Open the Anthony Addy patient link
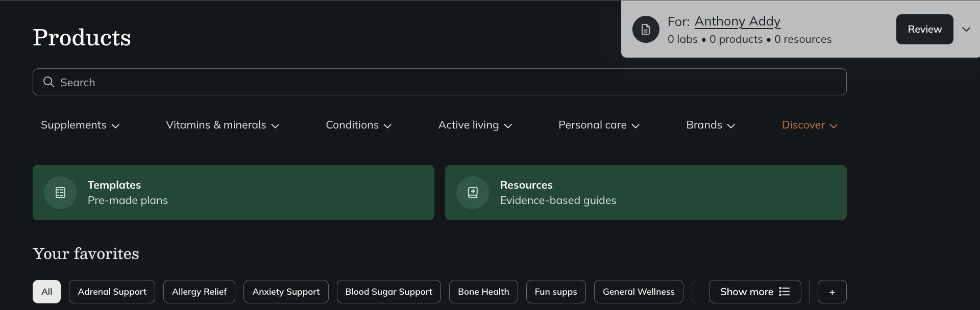Viewport: 980px width, 310px height. (737, 21)
